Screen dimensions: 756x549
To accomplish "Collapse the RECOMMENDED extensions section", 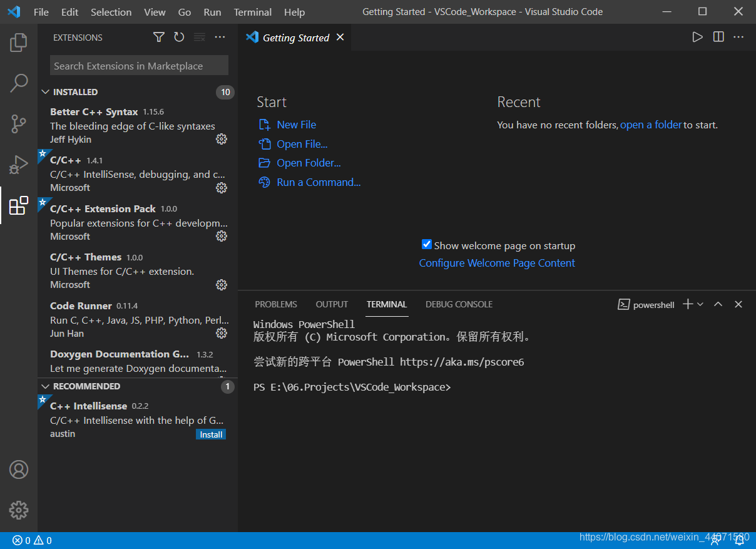I will coord(45,386).
